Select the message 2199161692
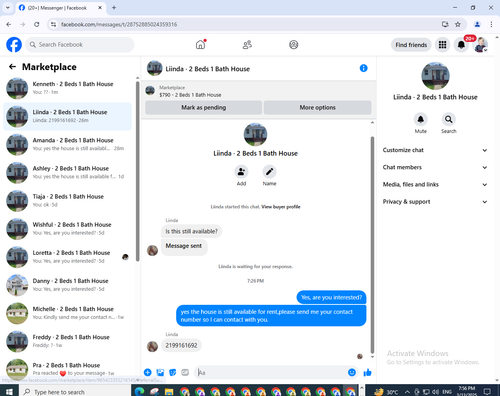The image size is (500, 396). pyautogui.click(x=181, y=345)
